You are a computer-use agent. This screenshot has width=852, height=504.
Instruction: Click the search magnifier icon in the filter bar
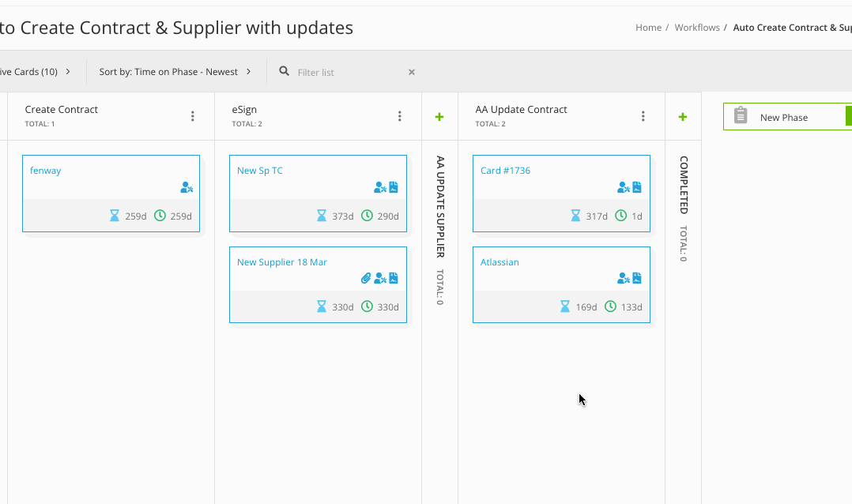click(284, 71)
